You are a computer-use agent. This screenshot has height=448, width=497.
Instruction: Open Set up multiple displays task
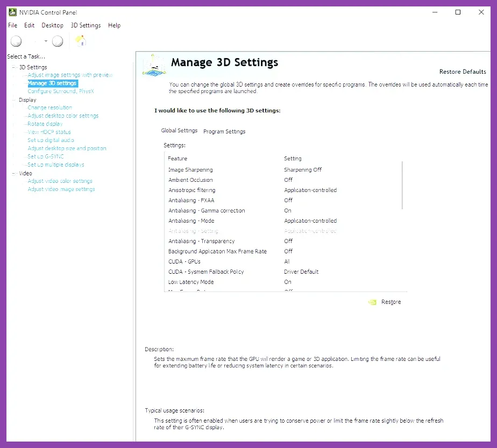56,165
